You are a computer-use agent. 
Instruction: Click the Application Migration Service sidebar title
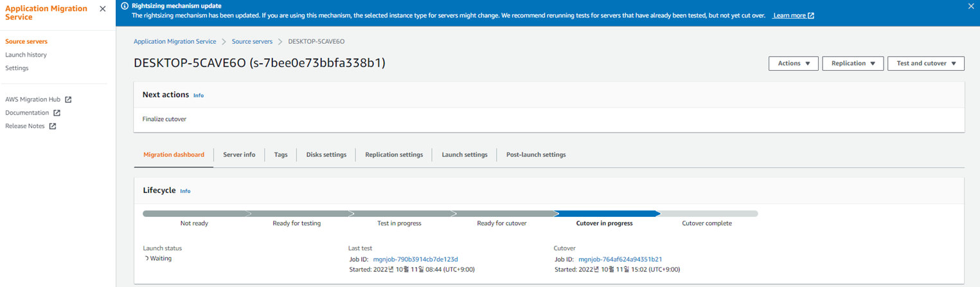pos(46,13)
